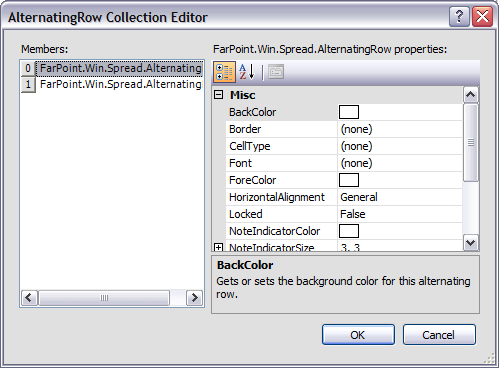Viewport: 499px width, 368px height.
Task: Select the Font property name
Action: pyautogui.click(x=240, y=163)
